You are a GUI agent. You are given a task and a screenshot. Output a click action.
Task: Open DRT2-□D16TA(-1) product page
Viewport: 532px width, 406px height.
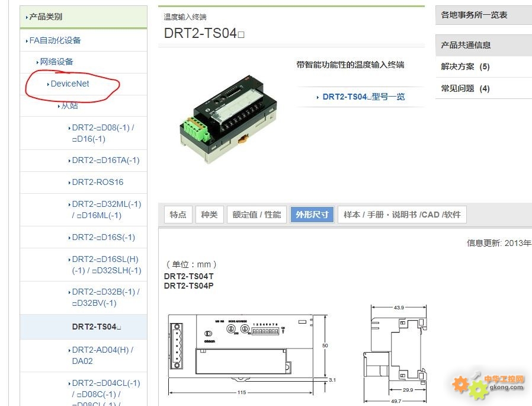pyautogui.click(x=105, y=160)
